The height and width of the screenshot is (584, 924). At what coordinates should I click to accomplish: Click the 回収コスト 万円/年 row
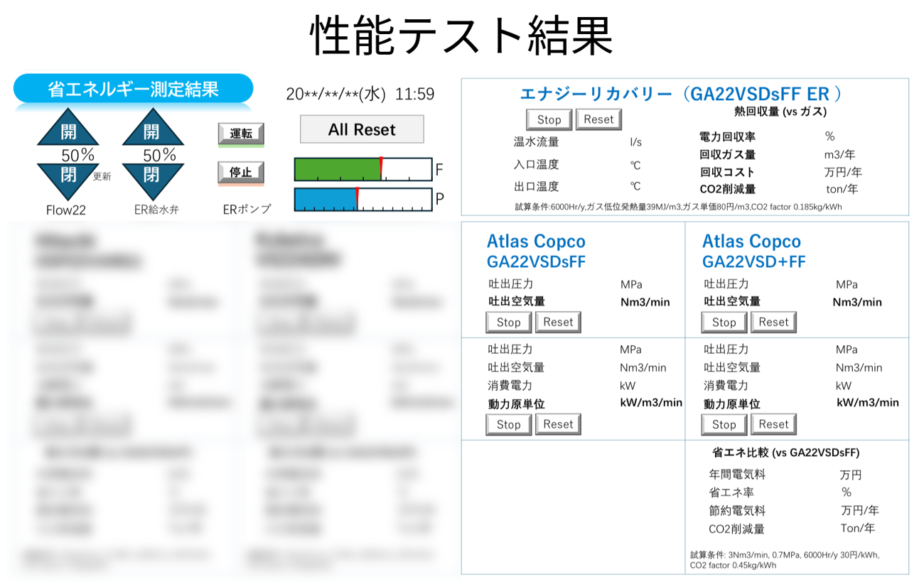780,172
